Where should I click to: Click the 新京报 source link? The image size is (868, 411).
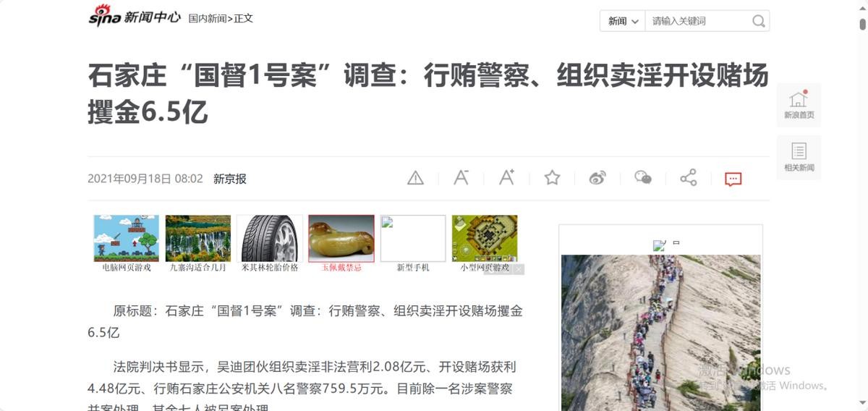click(x=230, y=179)
